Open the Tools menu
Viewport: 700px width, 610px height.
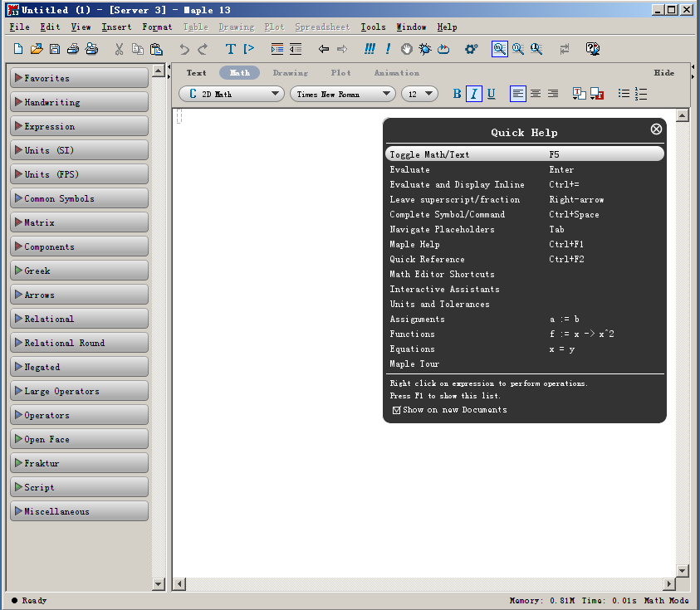coord(373,27)
